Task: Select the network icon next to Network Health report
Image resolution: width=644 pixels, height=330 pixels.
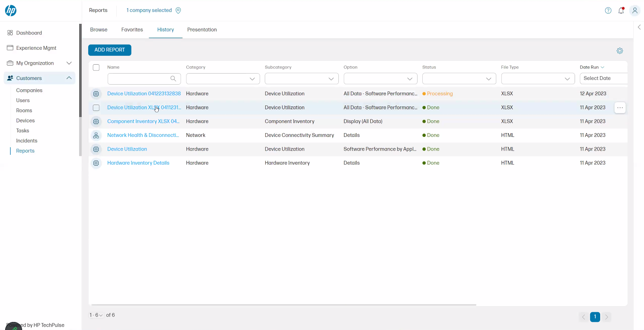Action: 96,135
